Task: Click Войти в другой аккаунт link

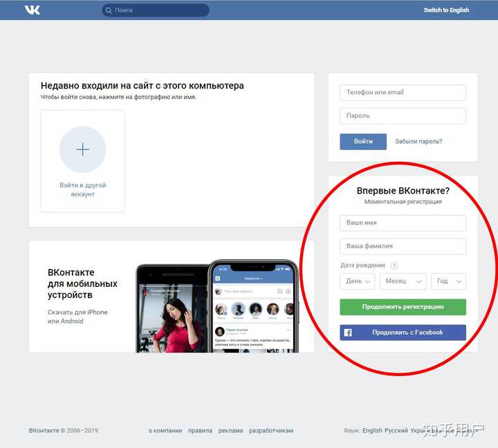Action: [x=82, y=189]
